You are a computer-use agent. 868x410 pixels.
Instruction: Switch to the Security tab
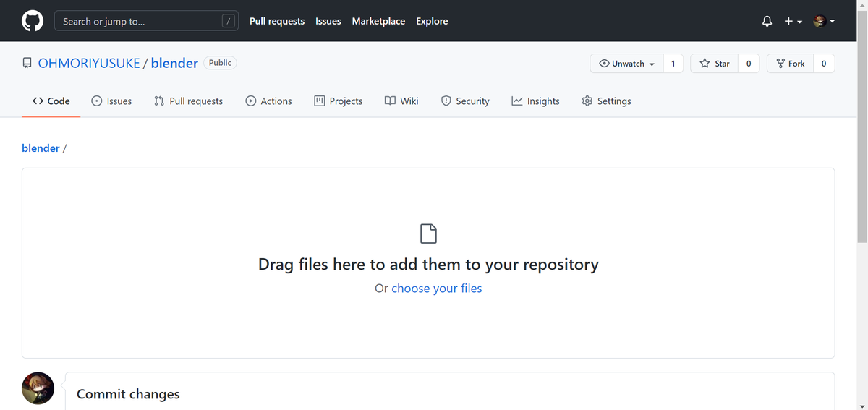pyautogui.click(x=465, y=101)
